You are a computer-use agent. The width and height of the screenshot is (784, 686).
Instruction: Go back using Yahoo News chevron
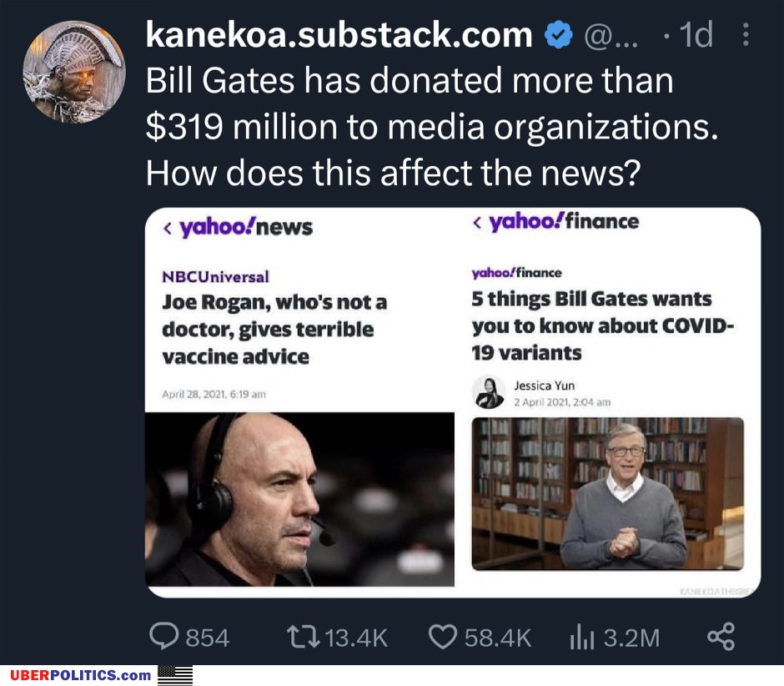168,227
